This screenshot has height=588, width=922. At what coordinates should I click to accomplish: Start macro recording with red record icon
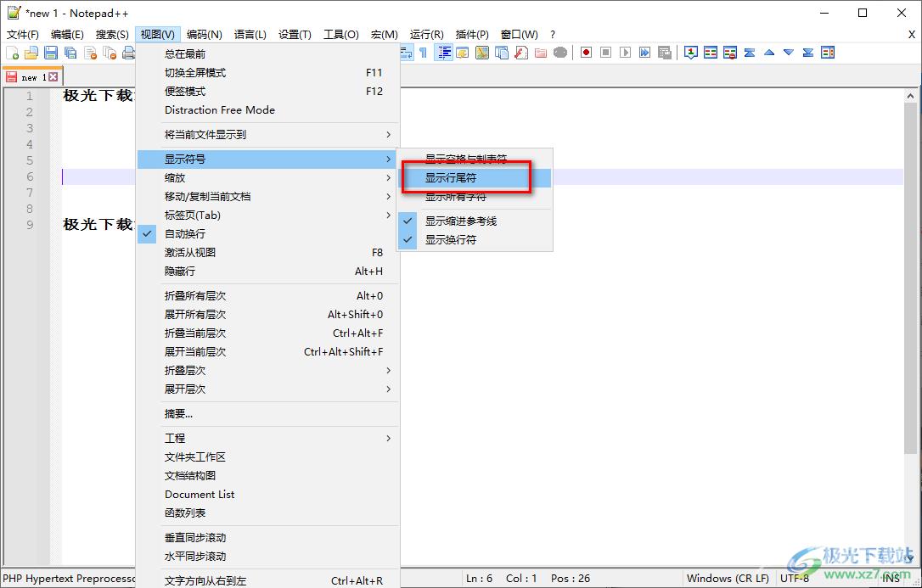[586, 53]
